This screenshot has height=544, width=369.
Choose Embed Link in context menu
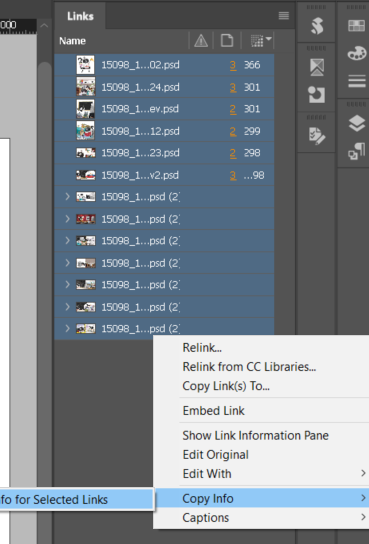[213, 411]
